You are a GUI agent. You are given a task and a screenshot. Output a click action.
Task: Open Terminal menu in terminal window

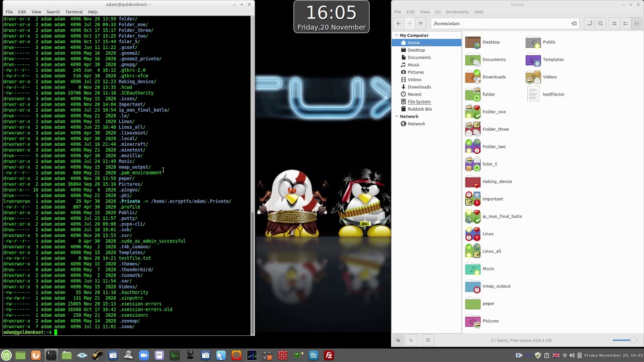point(74,12)
